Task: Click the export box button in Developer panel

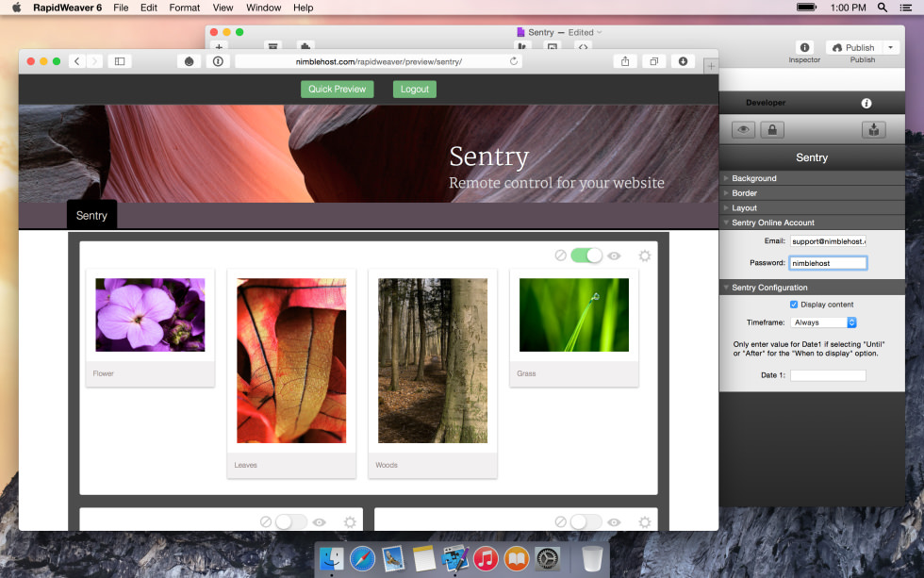Action: click(874, 129)
